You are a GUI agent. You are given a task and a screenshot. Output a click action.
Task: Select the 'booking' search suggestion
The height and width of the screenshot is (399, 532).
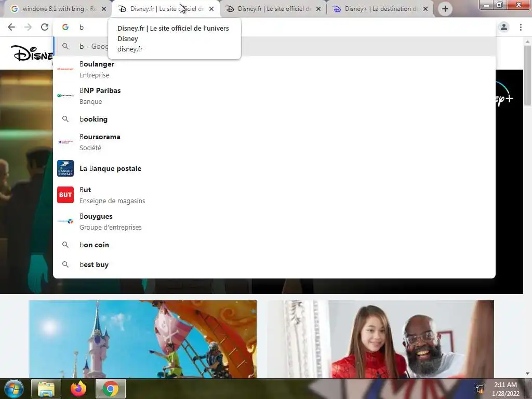[274, 119]
